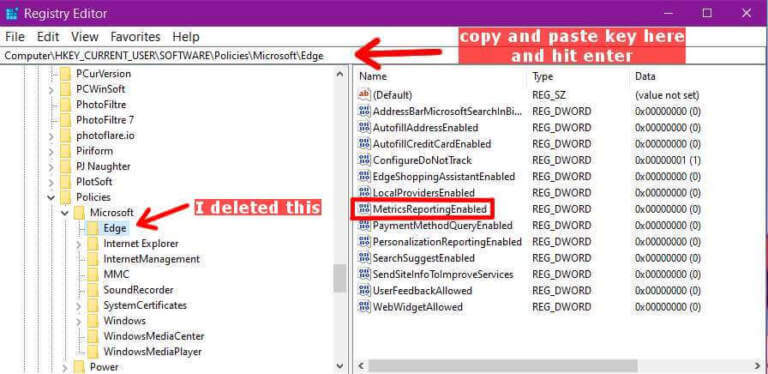Click the DWORD icon beside MetricsReportingEnabled

(364, 210)
